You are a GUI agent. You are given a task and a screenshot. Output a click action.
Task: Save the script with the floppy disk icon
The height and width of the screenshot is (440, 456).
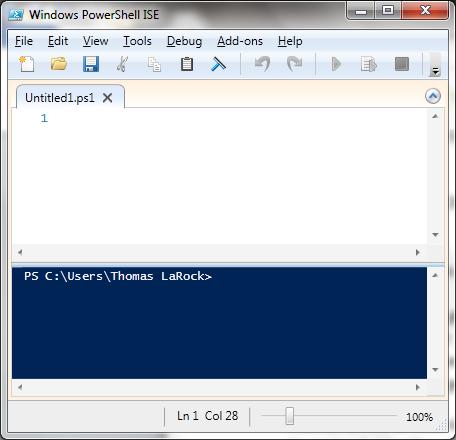[x=91, y=64]
